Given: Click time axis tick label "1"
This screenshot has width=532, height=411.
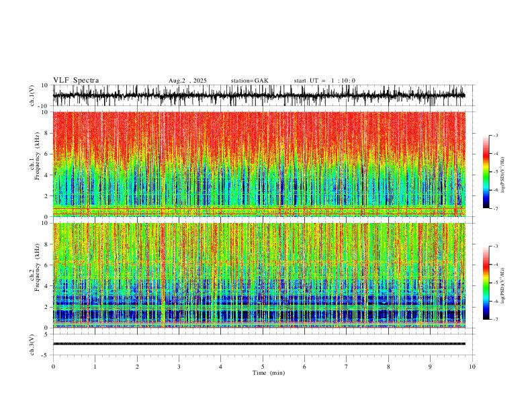Looking at the screenshot, I should (x=95, y=367).
